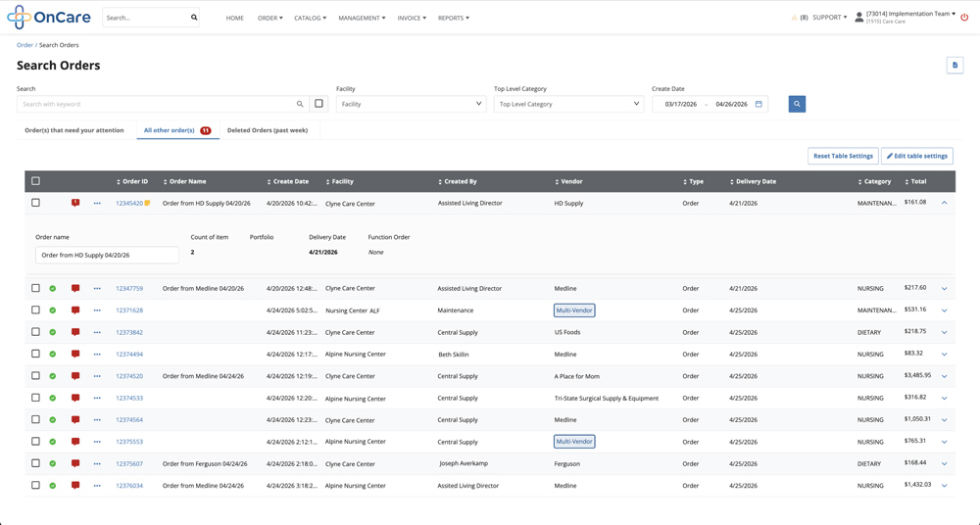The width and height of the screenshot is (980, 525).
Task: Edit the Order name field in details
Action: coord(107,255)
